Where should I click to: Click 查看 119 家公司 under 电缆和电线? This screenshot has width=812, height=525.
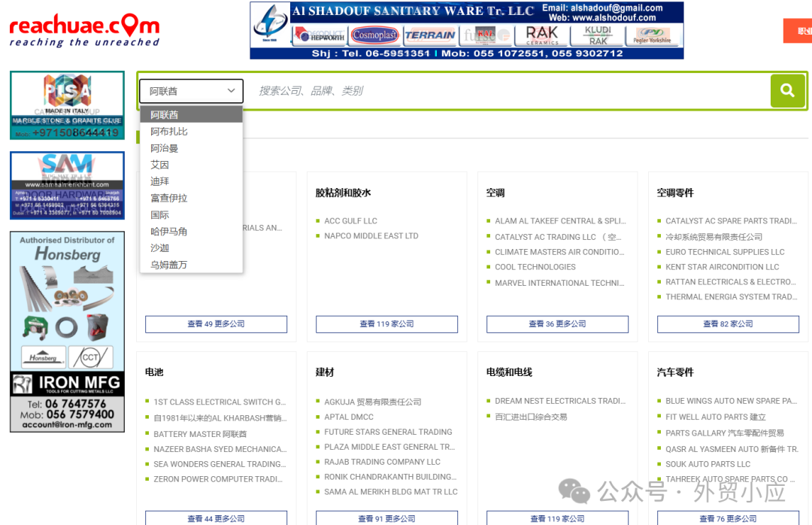pos(557,518)
